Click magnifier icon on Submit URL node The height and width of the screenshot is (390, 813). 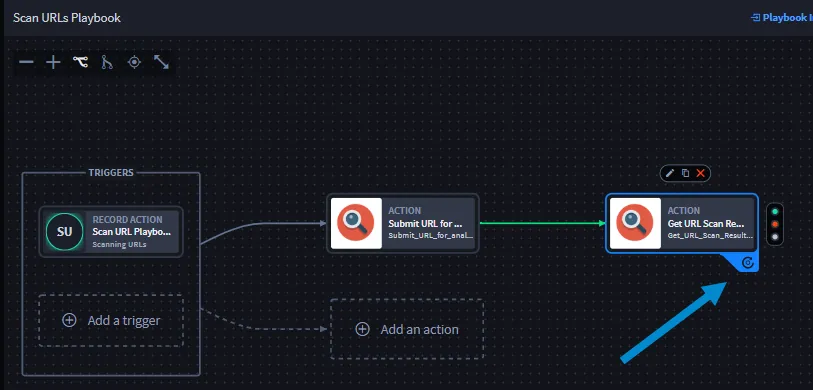tap(356, 223)
